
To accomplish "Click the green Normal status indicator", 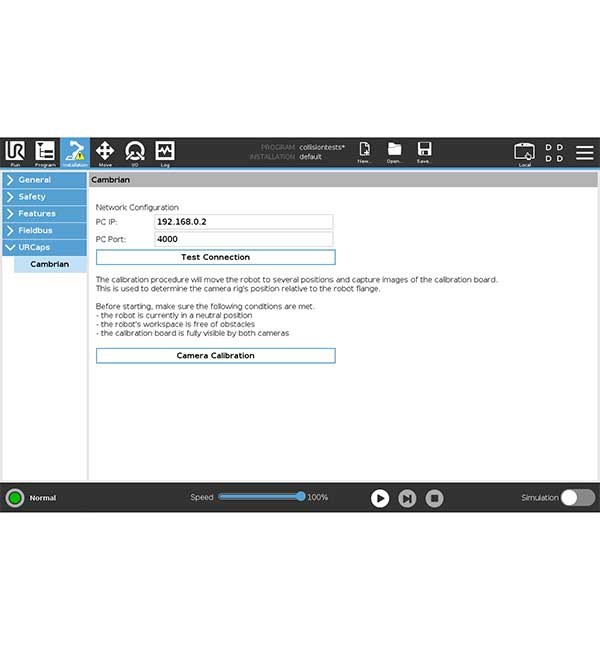I will point(15,498).
